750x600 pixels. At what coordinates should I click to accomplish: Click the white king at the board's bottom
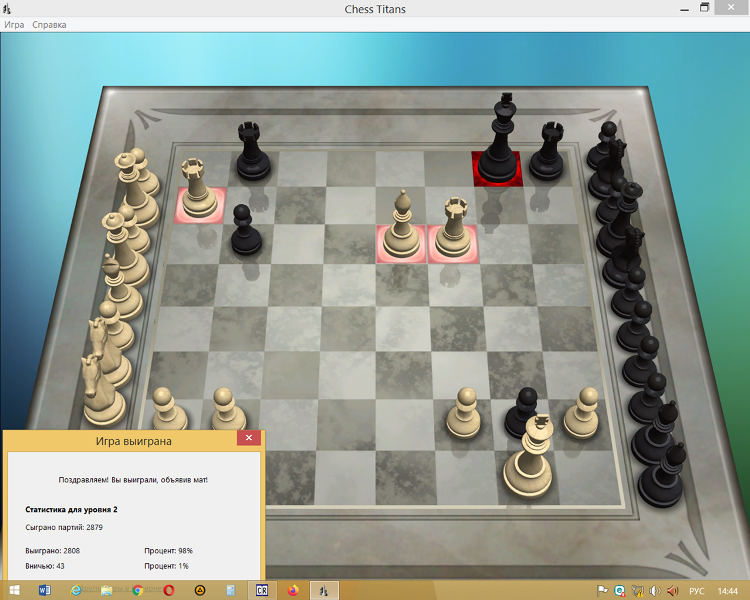point(530,463)
